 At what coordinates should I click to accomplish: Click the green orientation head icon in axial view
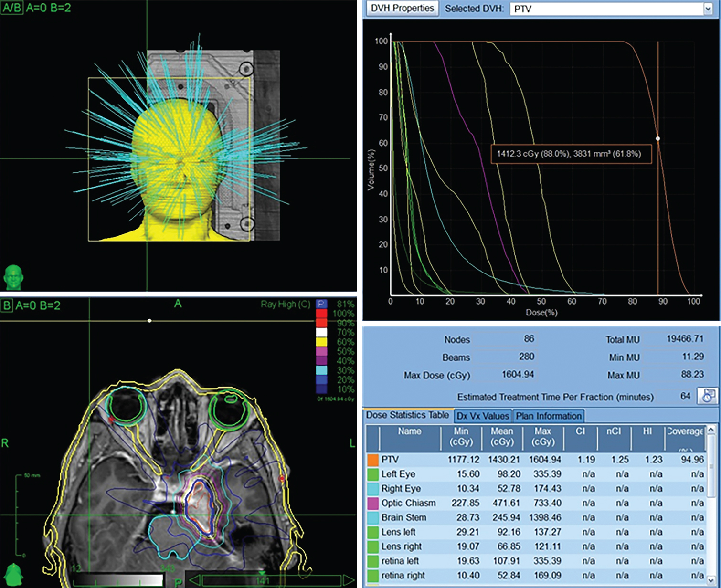pos(13,575)
